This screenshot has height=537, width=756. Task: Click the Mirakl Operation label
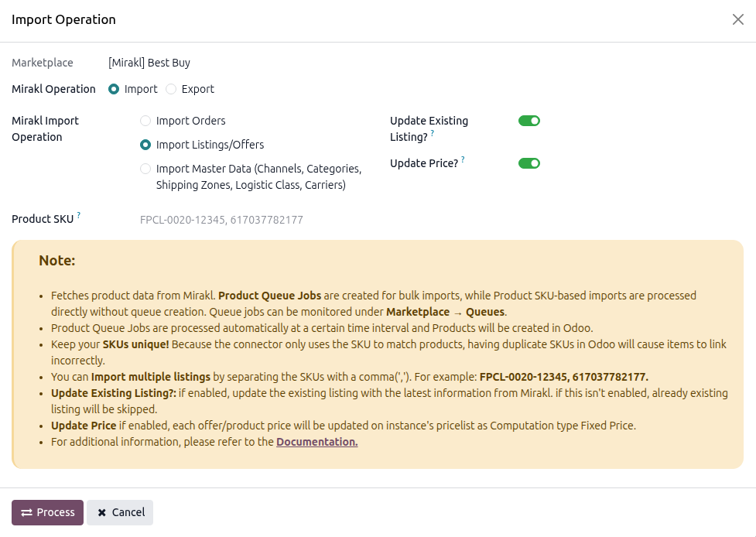point(53,89)
